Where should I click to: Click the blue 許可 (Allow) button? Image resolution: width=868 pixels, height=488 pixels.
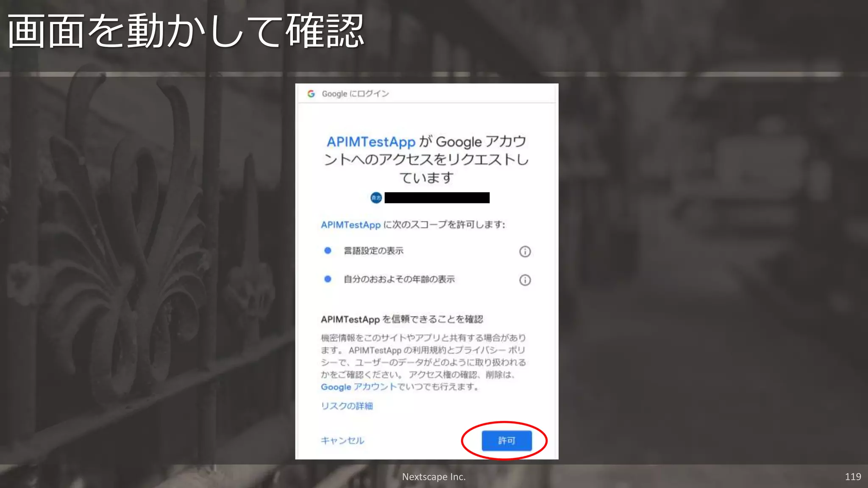point(506,441)
